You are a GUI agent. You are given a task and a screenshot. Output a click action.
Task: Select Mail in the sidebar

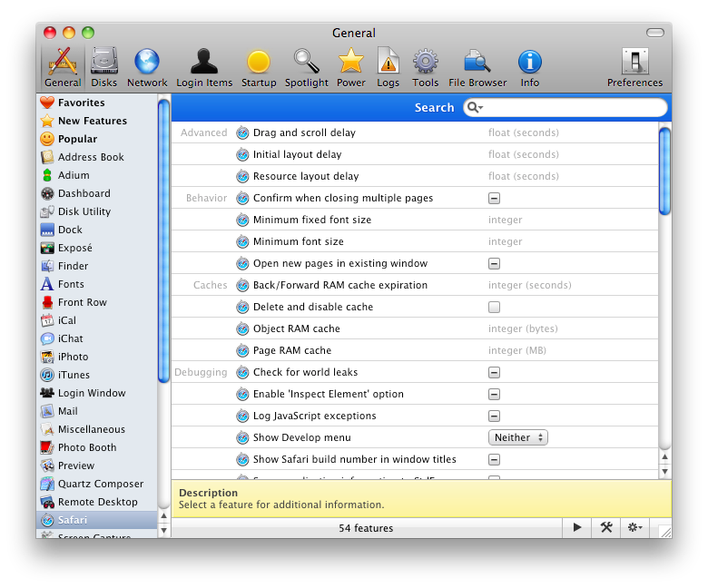pyautogui.click(x=96, y=411)
